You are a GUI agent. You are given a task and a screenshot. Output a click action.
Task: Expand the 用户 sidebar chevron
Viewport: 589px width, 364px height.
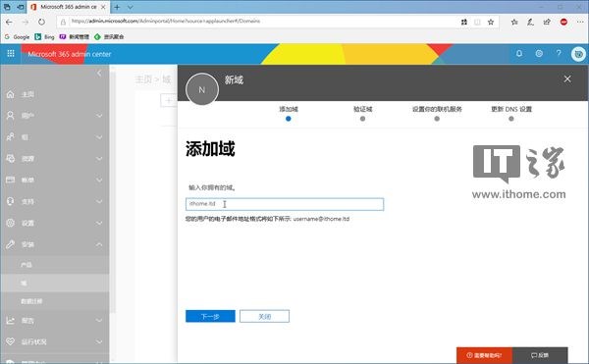(99, 116)
